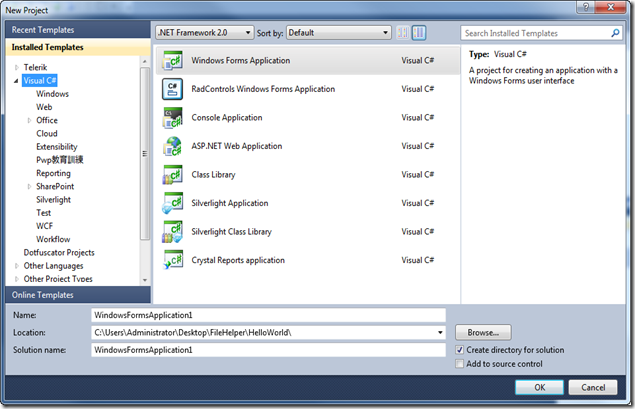Click the Cancel button
The image size is (635, 409).
(593, 388)
